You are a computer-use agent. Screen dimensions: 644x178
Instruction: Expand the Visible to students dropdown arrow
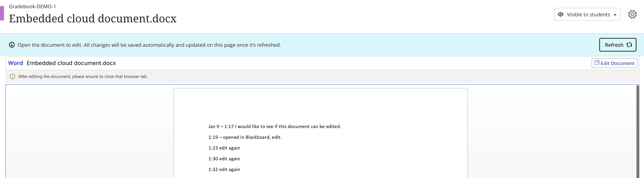[x=615, y=15]
